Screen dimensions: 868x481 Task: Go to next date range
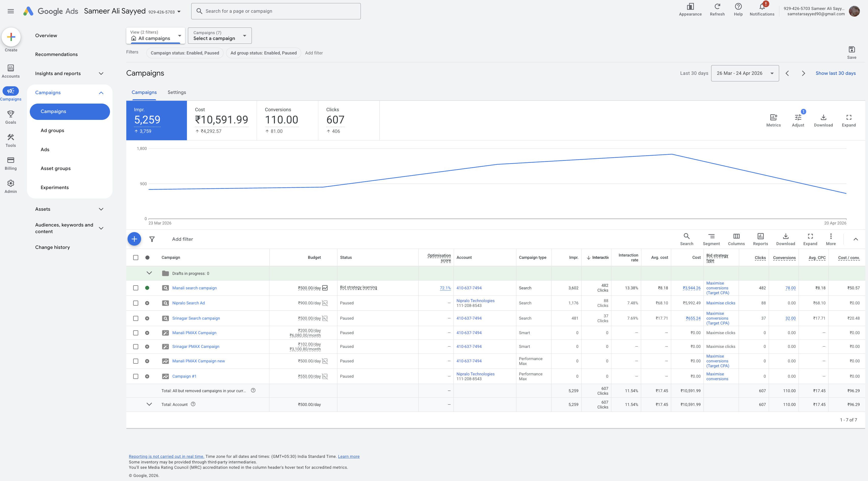click(x=803, y=73)
